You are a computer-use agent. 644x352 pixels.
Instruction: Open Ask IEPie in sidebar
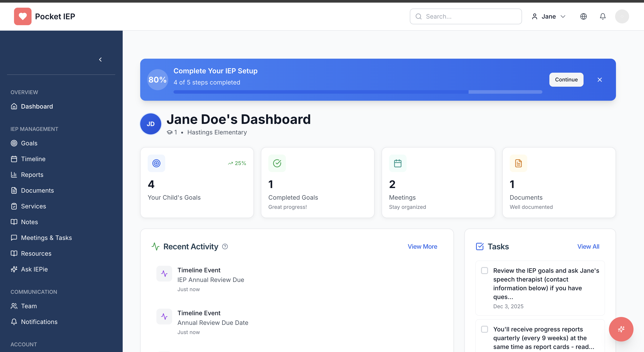(x=34, y=269)
